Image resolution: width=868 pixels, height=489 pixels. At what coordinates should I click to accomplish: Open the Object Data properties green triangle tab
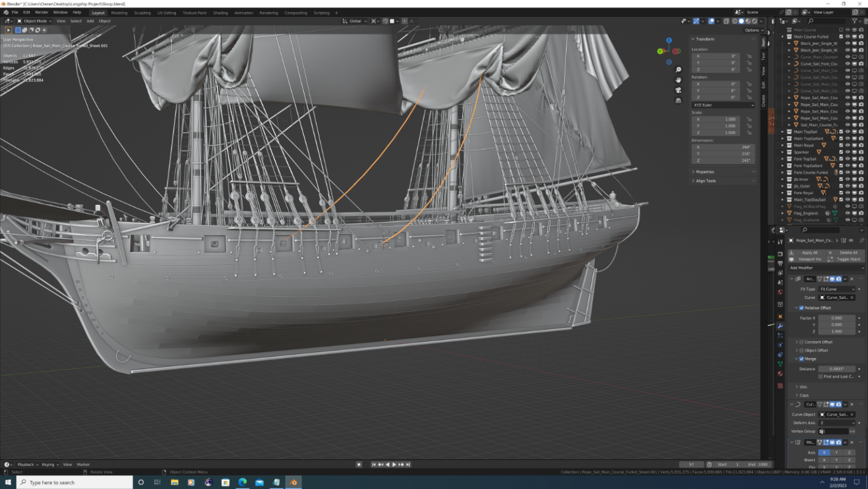[780, 364]
